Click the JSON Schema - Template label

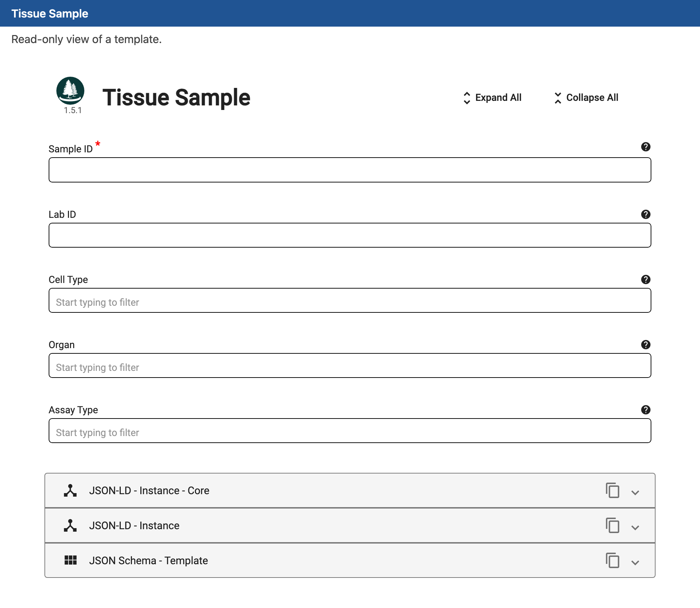pyautogui.click(x=148, y=561)
